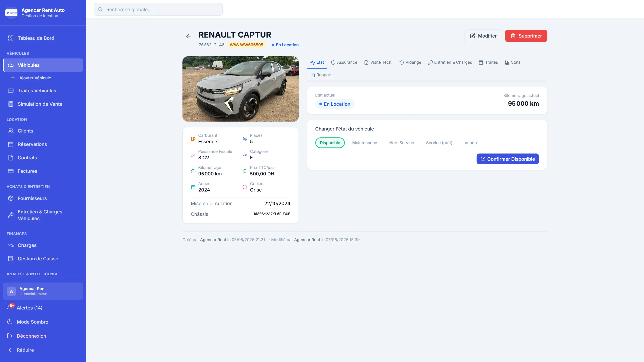Select the Disponible state option

click(330, 143)
